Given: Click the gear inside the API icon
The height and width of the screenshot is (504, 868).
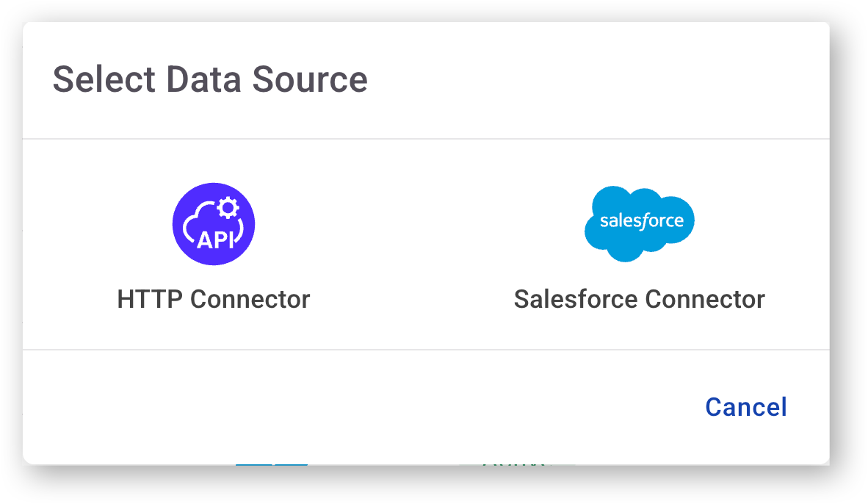Looking at the screenshot, I should (228, 209).
